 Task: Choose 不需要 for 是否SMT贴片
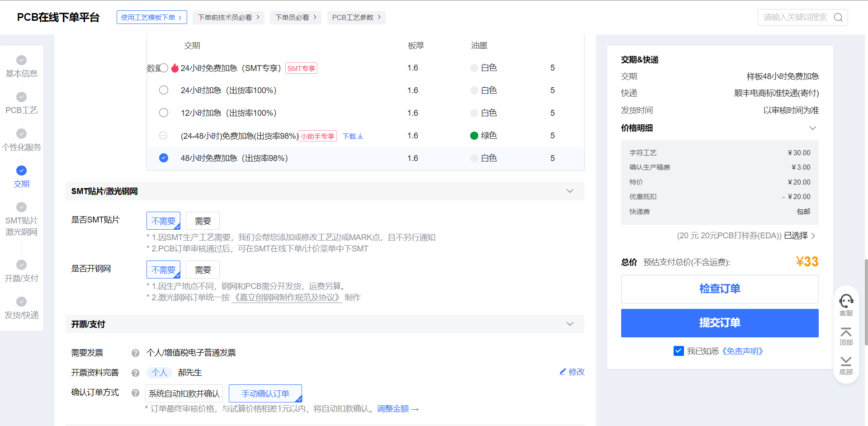(x=163, y=221)
